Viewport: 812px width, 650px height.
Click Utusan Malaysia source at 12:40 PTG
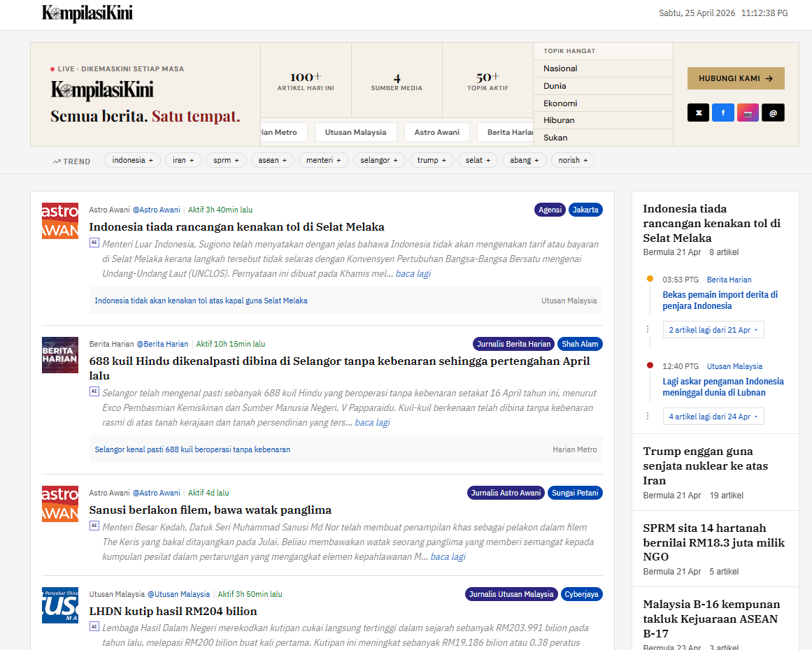(x=734, y=366)
